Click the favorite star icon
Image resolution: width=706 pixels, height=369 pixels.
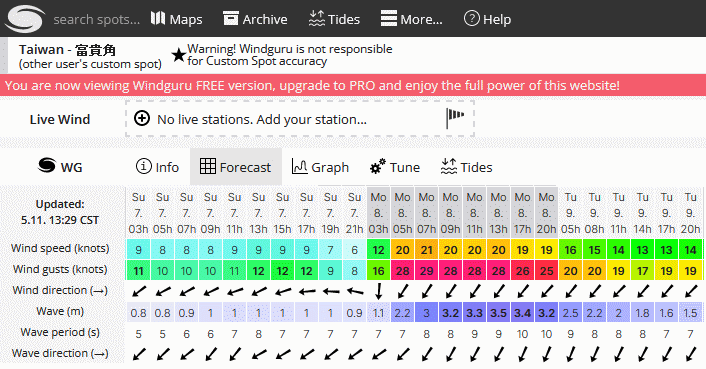click(x=179, y=55)
